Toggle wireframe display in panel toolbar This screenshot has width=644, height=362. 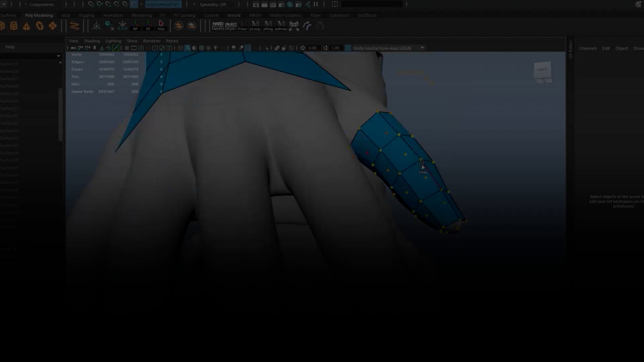coord(180,48)
